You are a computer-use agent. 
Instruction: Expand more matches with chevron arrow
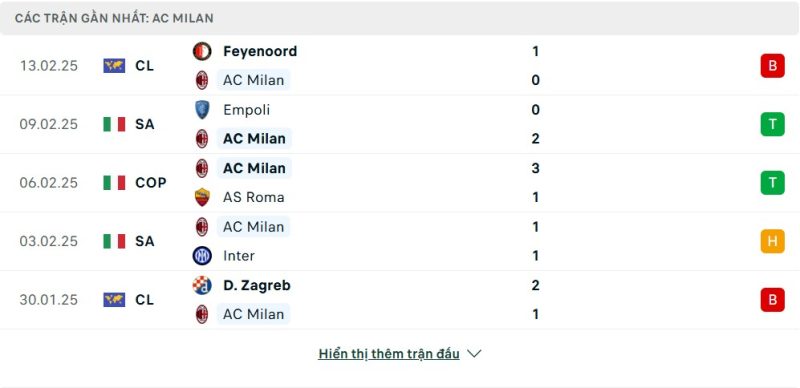click(474, 353)
